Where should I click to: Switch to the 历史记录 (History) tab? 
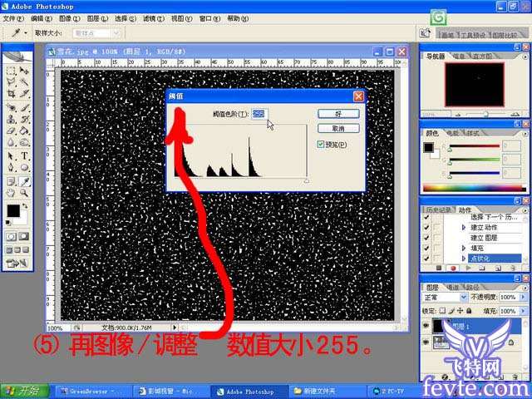point(437,209)
